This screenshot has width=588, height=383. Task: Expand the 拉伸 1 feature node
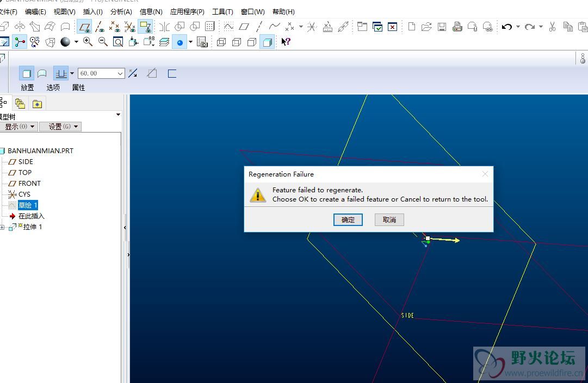click(2, 227)
